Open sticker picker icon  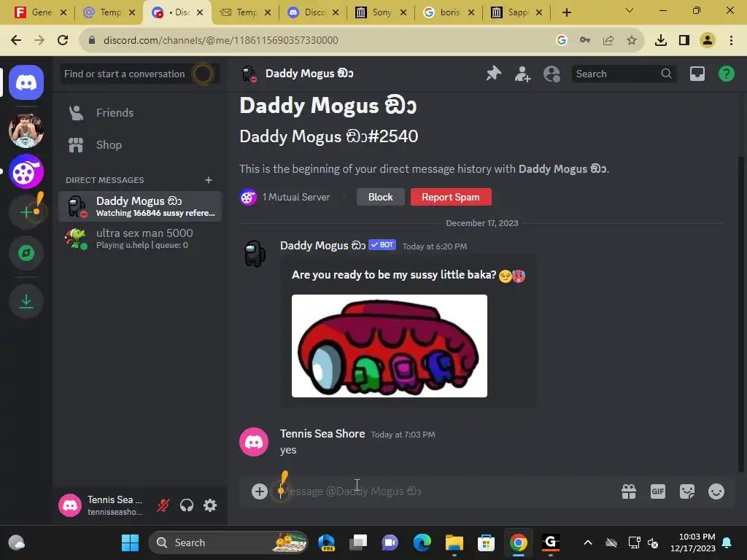(687, 491)
